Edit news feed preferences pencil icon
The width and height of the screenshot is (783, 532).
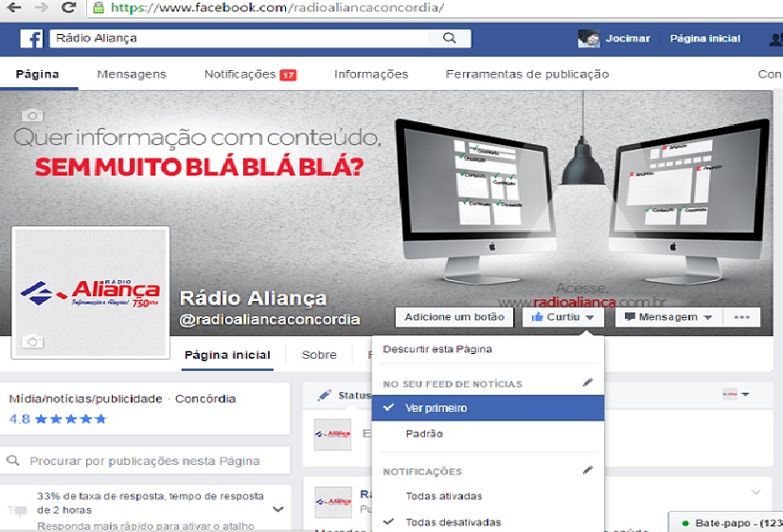tap(588, 382)
